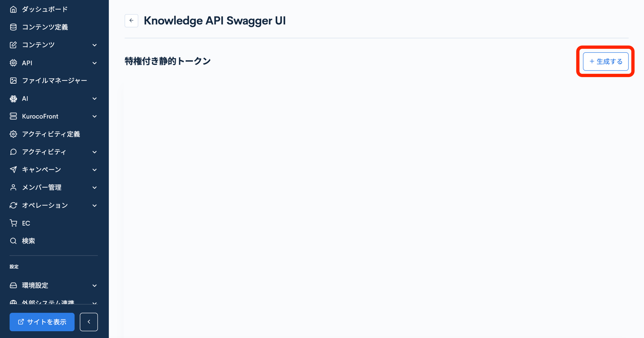Expand the API menu chevron
Screen dimensions: 644x338
pyautogui.click(x=94, y=63)
